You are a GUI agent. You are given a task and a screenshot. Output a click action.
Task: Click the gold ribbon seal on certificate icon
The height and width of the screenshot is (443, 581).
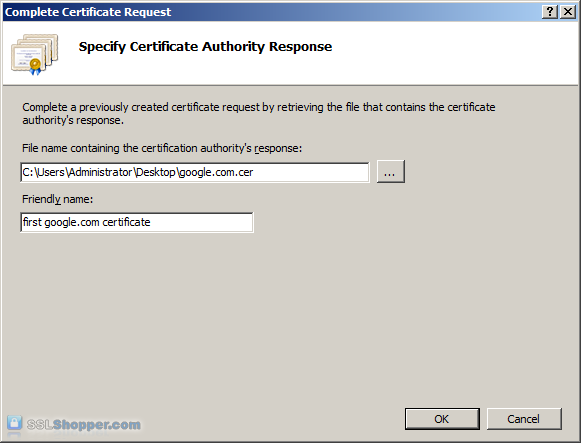tap(35, 66)
